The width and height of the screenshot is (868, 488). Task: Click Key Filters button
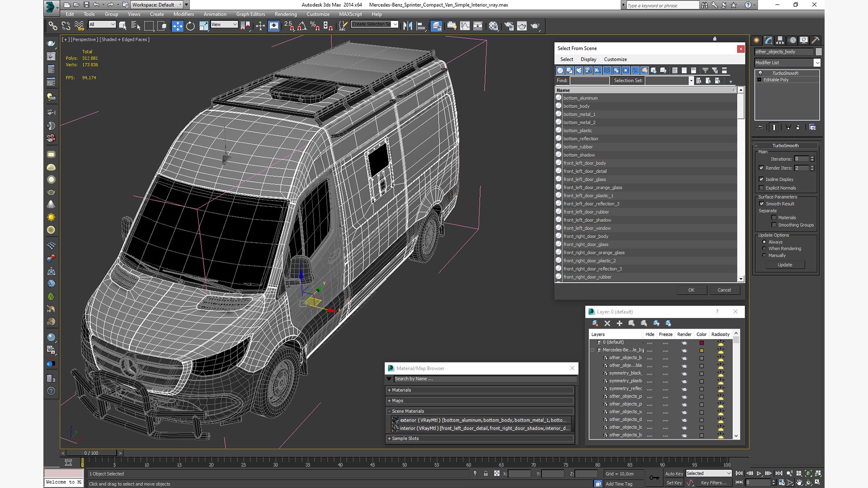(714, 483)
